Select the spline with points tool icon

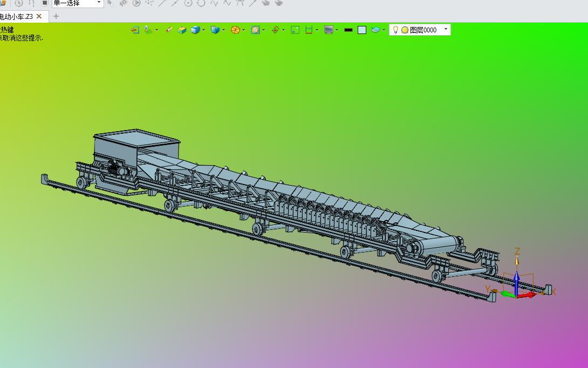214,3
